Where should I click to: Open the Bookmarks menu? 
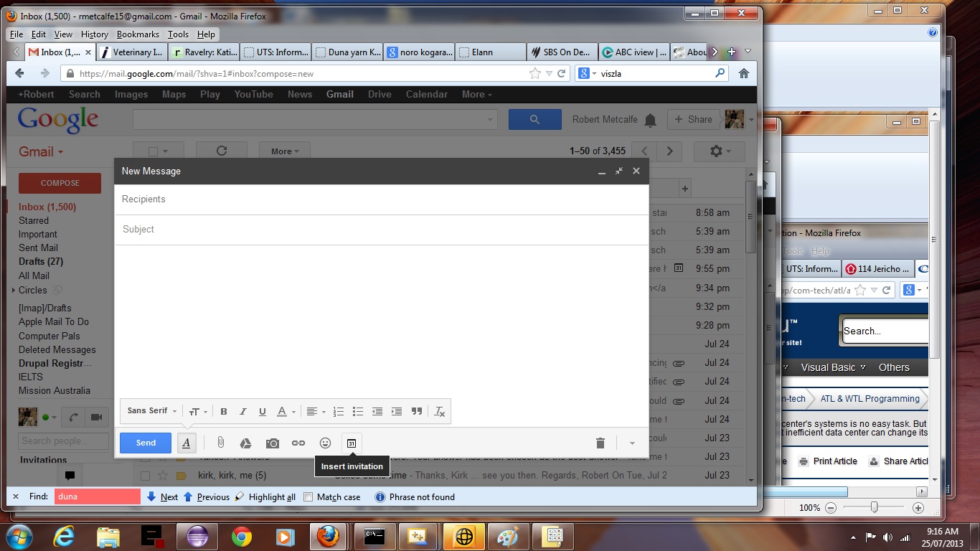pyautogui.click(x=137, y=34)
